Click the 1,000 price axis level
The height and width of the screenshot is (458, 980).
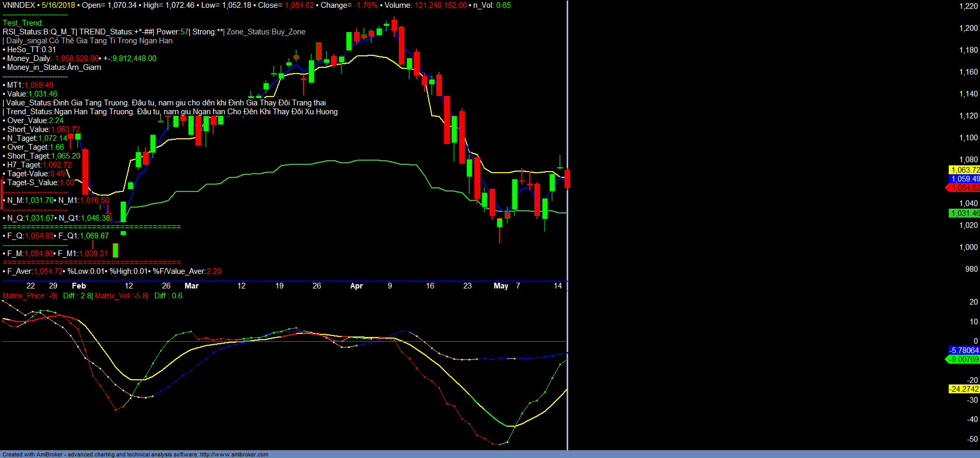pyautogui.click(x=968, y=247)
